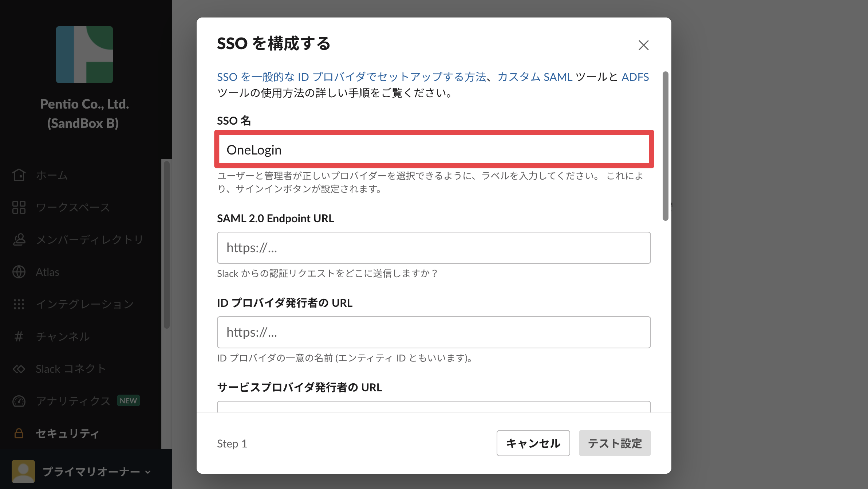Expand the プライマリオーナー dropdown chevron

[148, 472]
